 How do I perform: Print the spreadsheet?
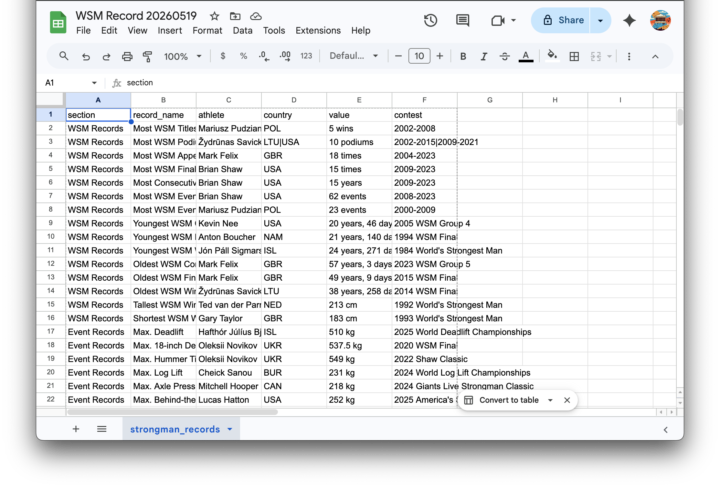point(127,56)
